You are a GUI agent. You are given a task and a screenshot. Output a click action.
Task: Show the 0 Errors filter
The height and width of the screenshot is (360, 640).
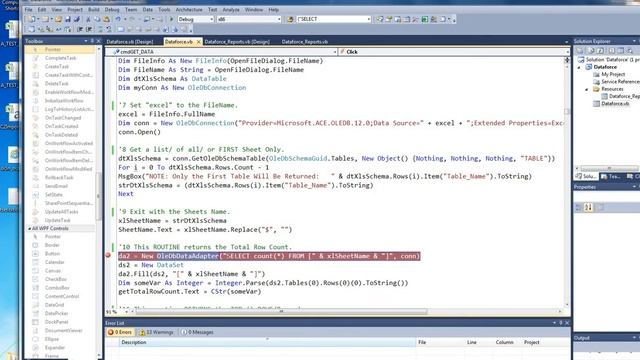click(x=120, y=332)
